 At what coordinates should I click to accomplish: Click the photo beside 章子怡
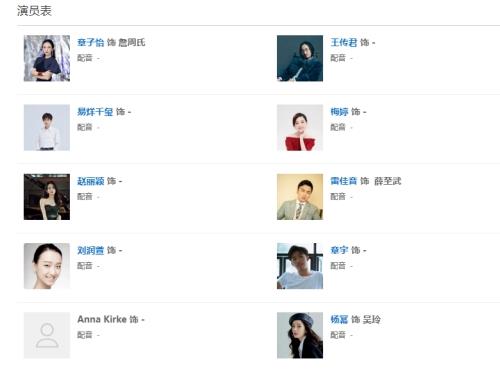pos(47,58)
